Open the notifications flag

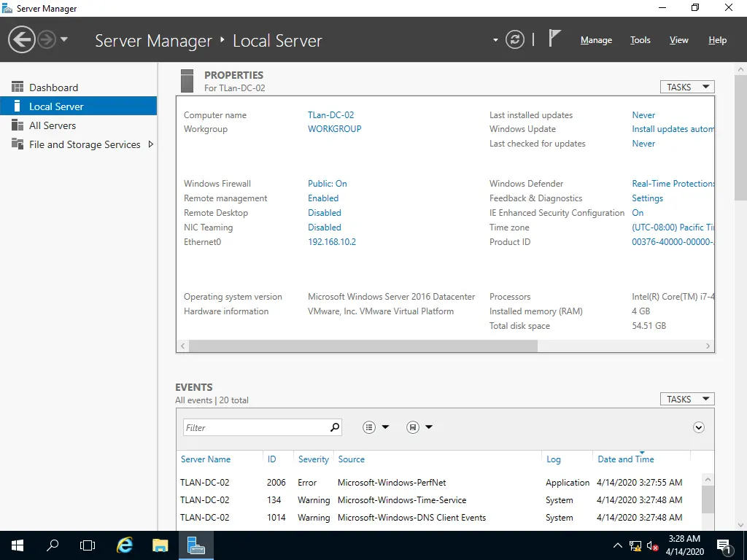click(554, 38)
